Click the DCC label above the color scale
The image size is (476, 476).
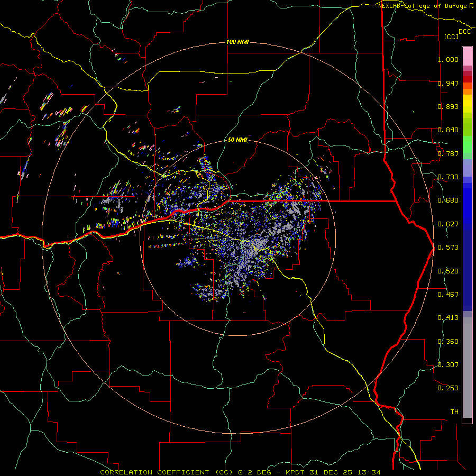[x=465, y=32]
